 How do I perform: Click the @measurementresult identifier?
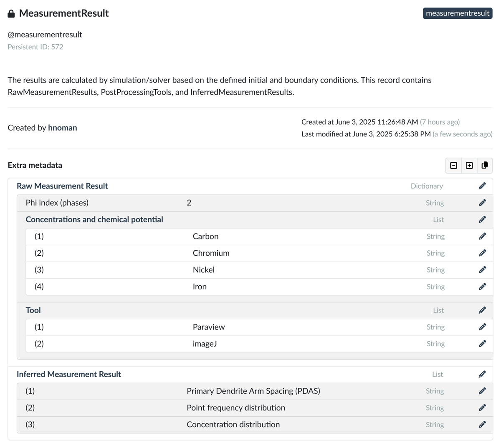45,35
